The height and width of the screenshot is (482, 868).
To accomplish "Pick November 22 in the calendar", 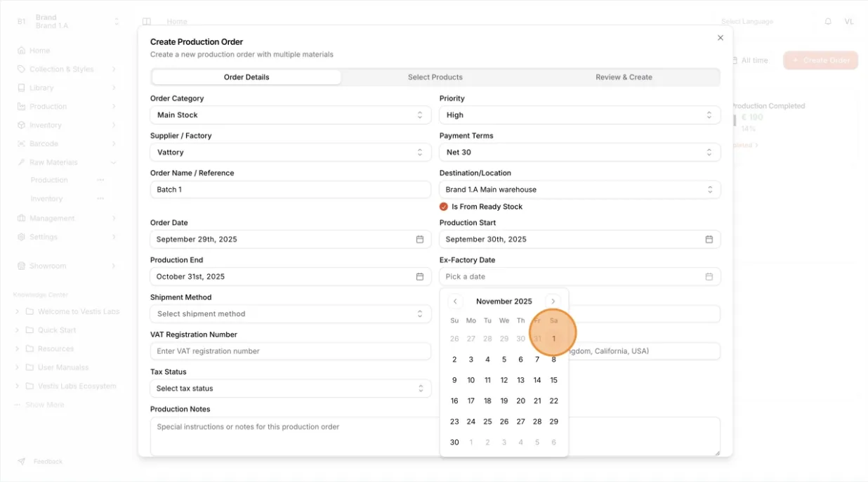I will click(x=553, y=401).
